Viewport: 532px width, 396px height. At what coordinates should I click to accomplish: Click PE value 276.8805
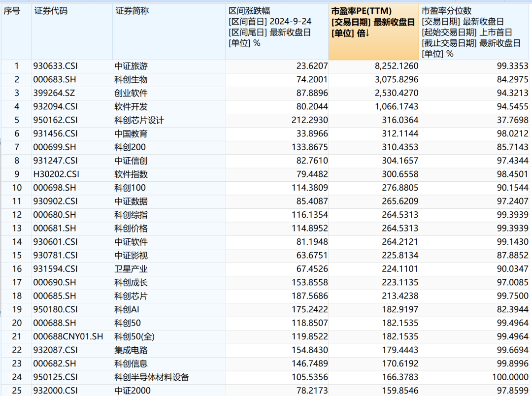[x=400, y=188]
